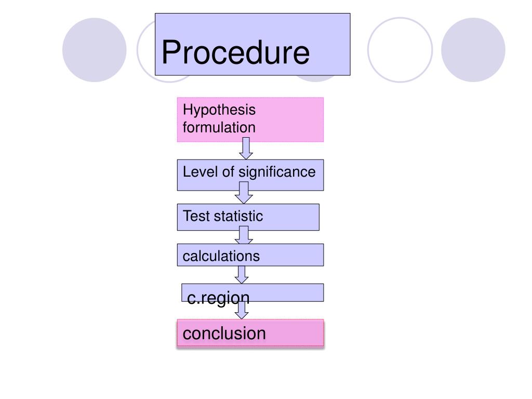Click arrow pointing to conclusion box
The width and height of the screenshot is (532, 399).
(242, 310)
